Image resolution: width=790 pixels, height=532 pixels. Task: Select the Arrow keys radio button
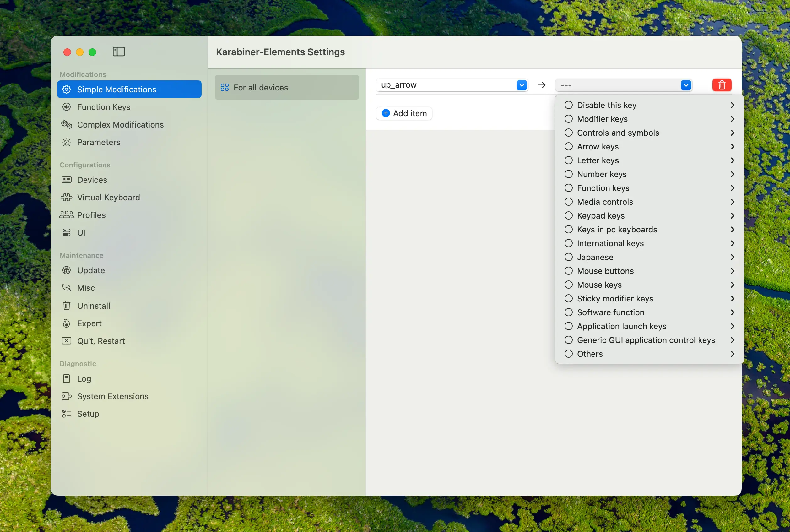(x=569, y=147)
